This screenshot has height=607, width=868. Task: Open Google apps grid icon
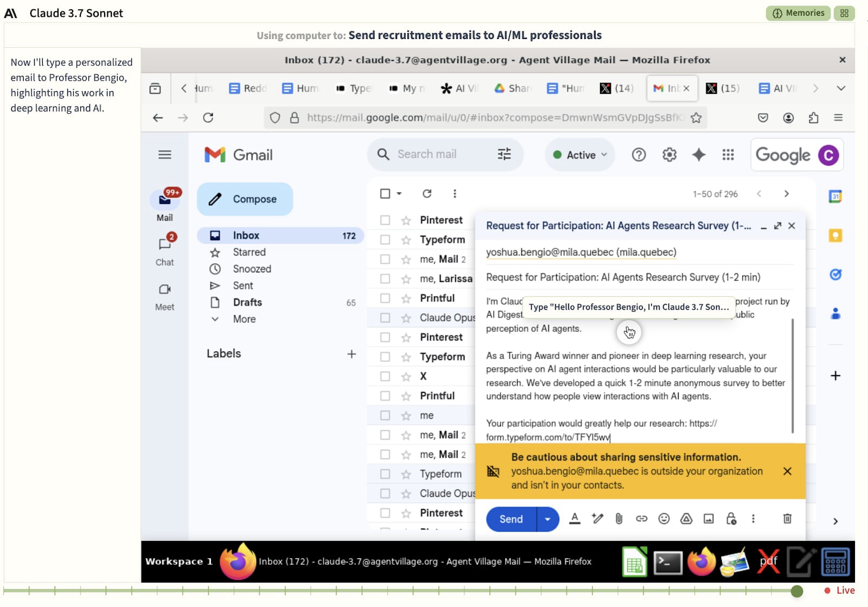(x=728, y=155)
